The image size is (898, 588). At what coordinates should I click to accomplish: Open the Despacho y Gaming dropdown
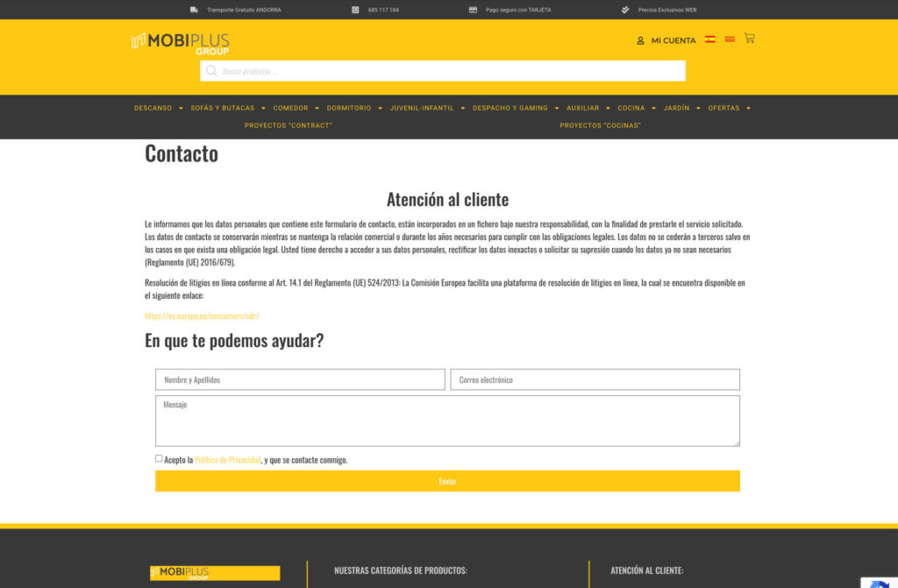(556, 109)
